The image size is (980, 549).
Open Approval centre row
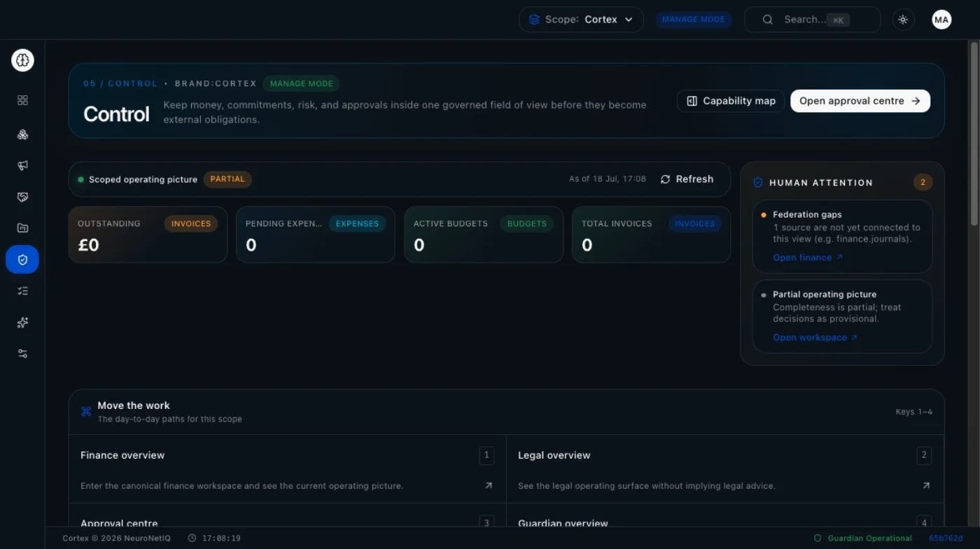287,515
